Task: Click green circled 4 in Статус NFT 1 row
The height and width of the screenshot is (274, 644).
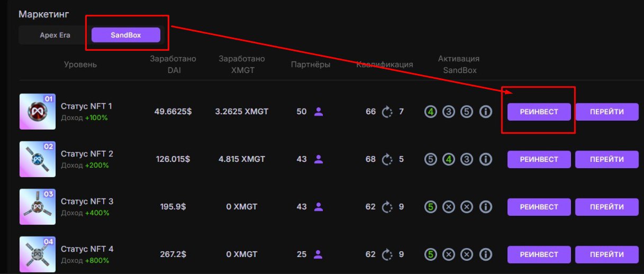Action: pyautogui.click(x=431, y=112)
